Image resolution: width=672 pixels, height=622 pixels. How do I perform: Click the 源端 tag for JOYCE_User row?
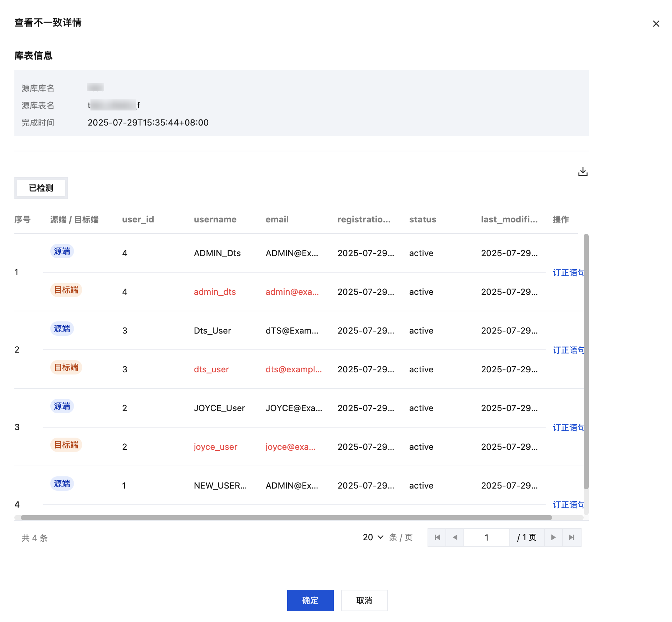point(62,406)
